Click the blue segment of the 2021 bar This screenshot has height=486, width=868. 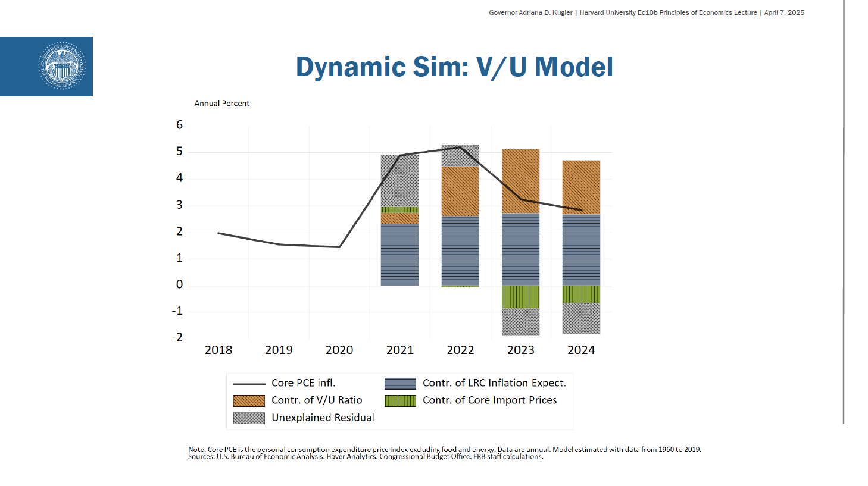coord(399,255)
